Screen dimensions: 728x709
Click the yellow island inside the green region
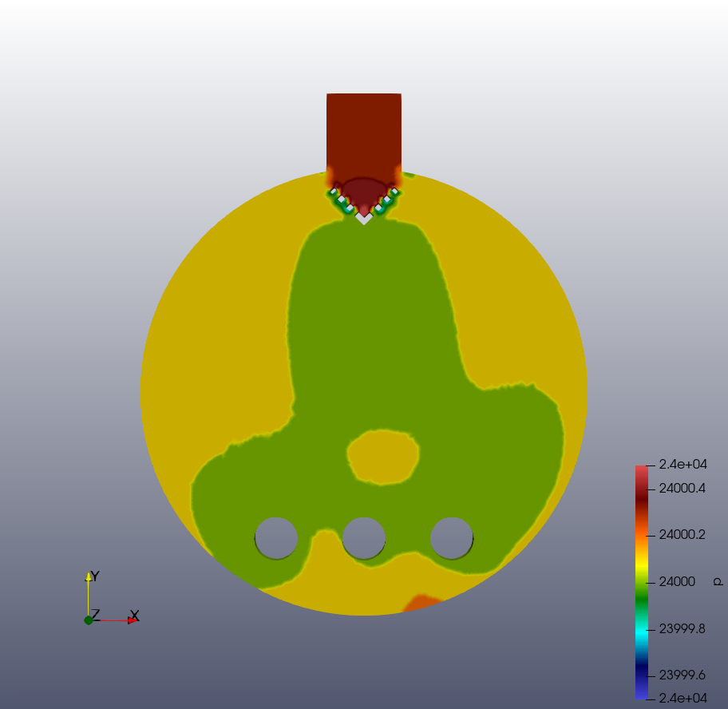pos(383,457)
